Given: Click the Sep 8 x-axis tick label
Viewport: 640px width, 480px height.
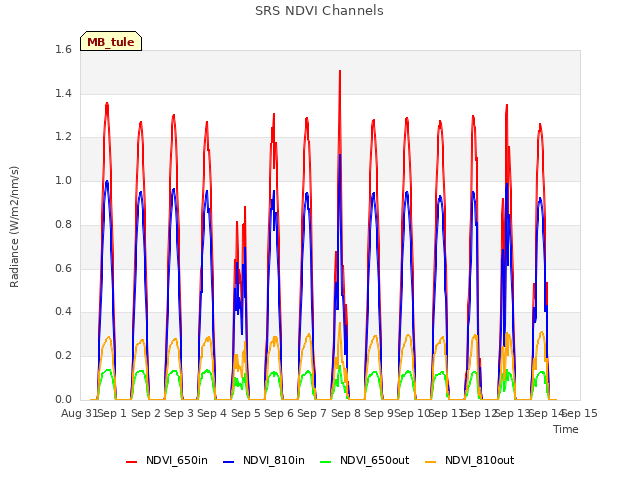Looking at the screenshot, I should pos(346,413).
